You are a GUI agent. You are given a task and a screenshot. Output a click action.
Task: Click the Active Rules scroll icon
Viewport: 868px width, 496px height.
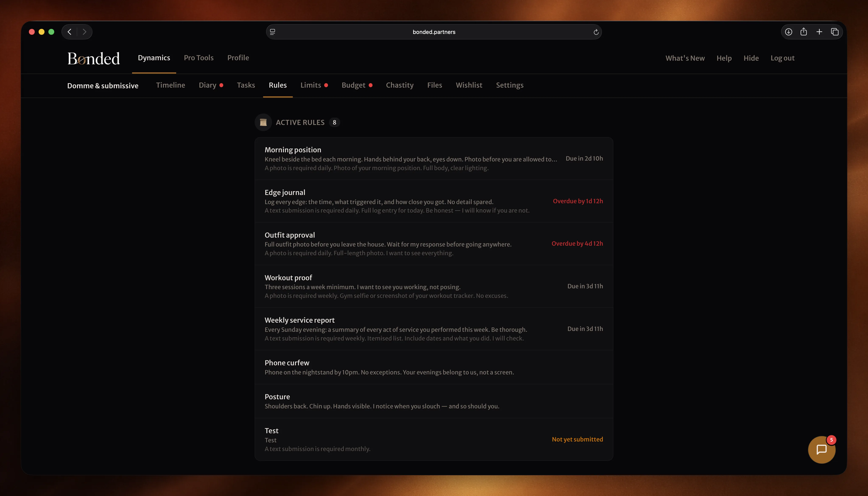tap(263, 122)
